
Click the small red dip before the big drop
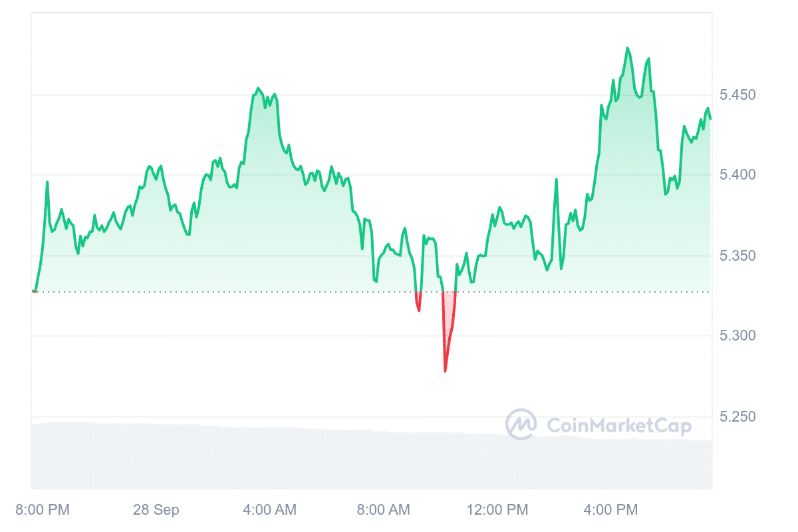click(x=419, y=310)
